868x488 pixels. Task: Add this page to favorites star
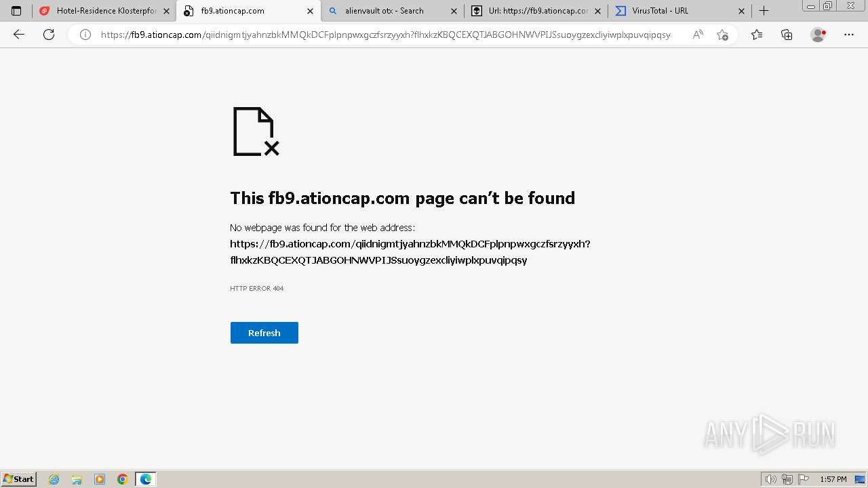click(x=722, y=35)
